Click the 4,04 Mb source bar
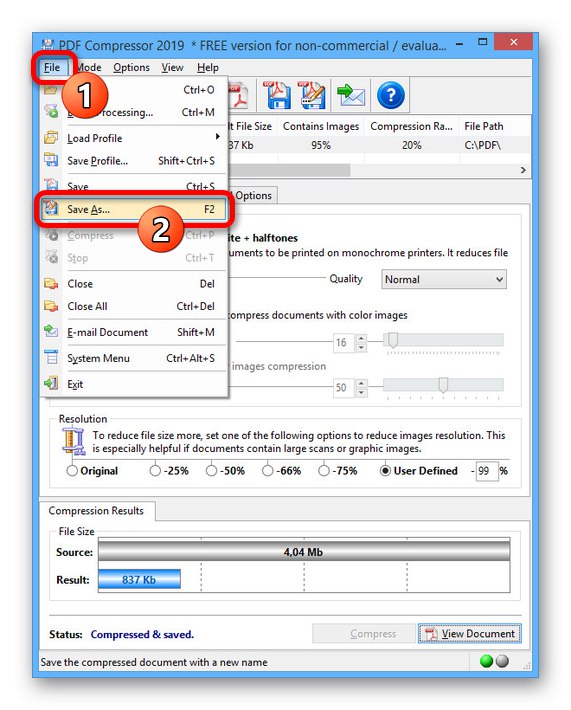 [304, 552]
